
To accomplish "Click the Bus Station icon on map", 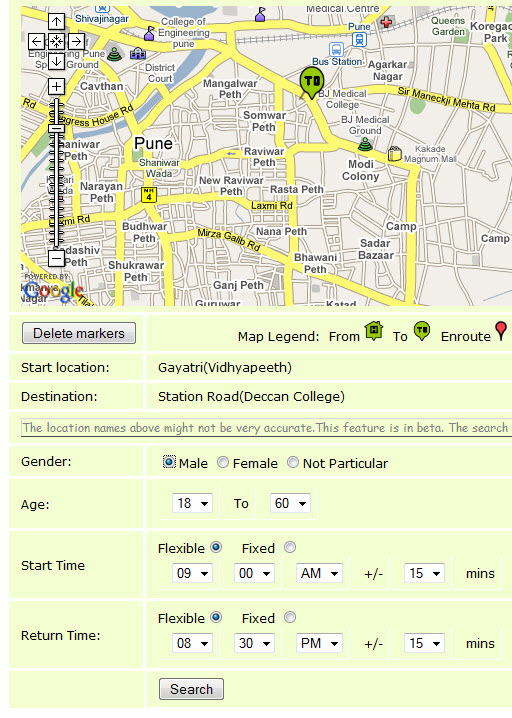I will point(336,49).
